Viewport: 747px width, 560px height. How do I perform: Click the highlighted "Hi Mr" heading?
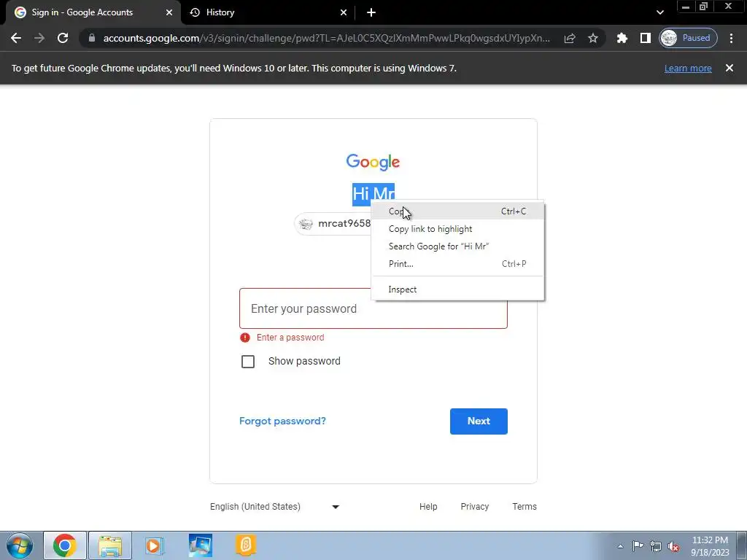[x=373, y=194]
